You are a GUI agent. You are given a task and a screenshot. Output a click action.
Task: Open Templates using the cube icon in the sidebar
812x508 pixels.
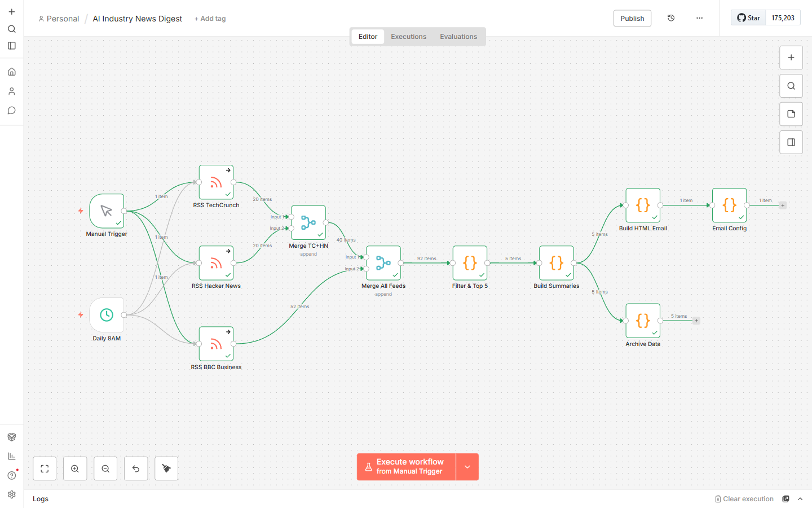click(x=11, y=436)
